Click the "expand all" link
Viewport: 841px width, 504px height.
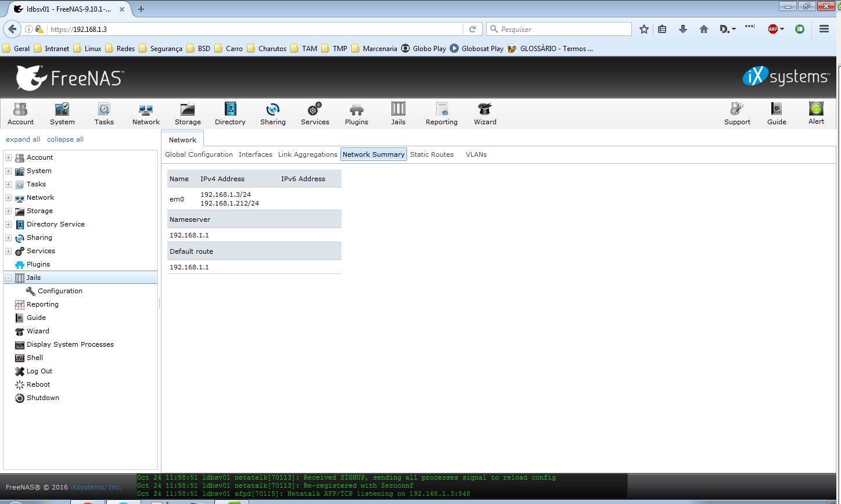(x=23, y=139)
